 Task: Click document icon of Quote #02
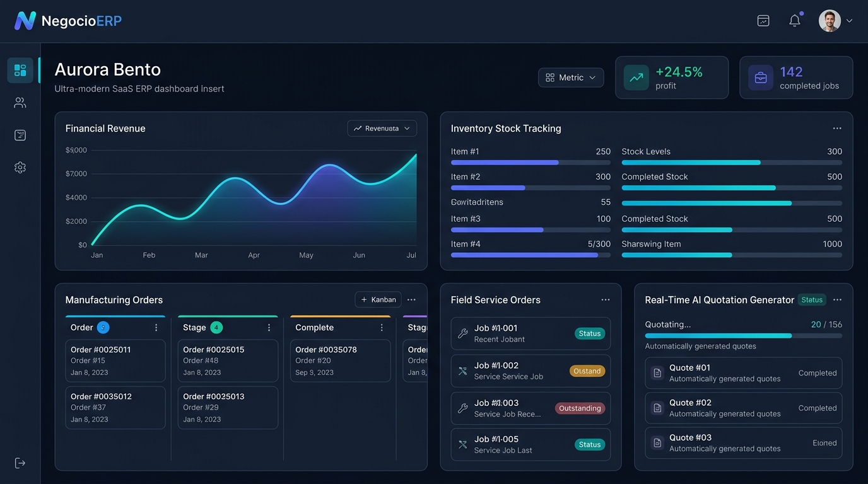pos(657,408)
